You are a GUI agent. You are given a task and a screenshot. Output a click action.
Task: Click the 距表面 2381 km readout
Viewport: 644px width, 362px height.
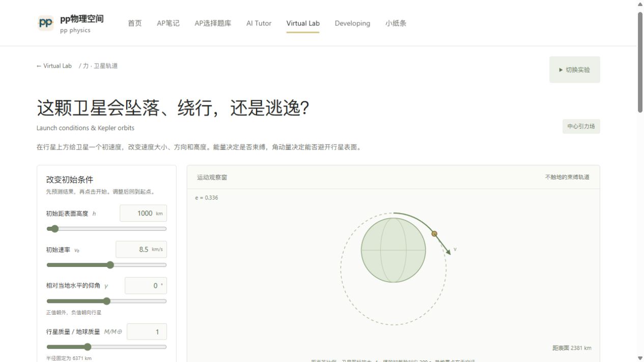tap(572, 348)
